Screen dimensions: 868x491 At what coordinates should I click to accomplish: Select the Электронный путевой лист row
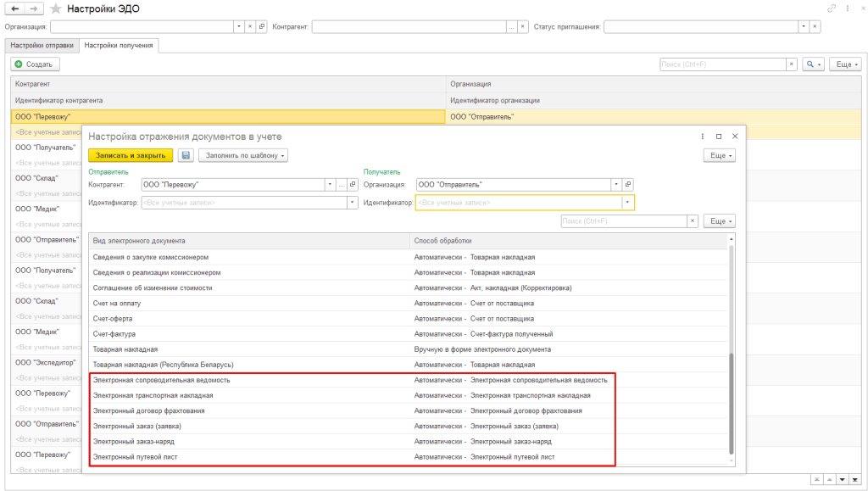click(x=409, y=457)
